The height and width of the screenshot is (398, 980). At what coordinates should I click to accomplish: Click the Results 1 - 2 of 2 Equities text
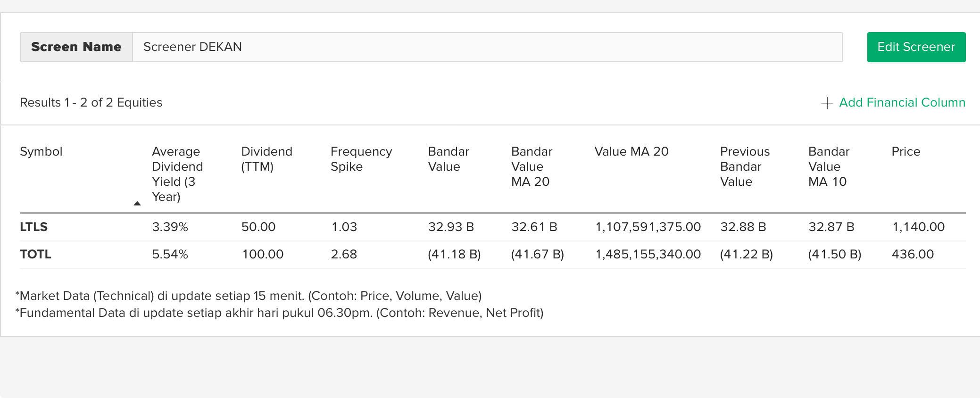tap(91, 102)
